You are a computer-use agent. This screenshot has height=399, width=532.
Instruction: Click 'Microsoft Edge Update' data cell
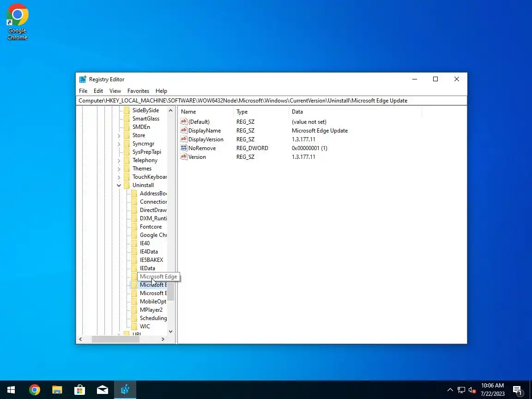320,131
